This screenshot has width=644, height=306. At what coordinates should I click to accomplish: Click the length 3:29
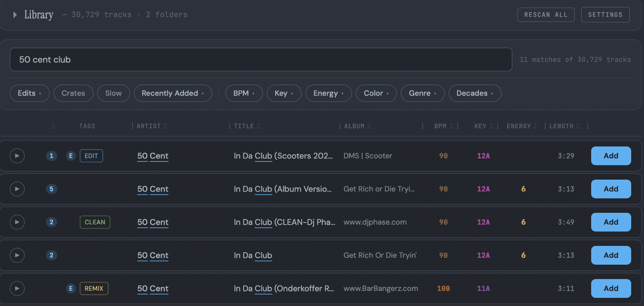coord(566,156)
